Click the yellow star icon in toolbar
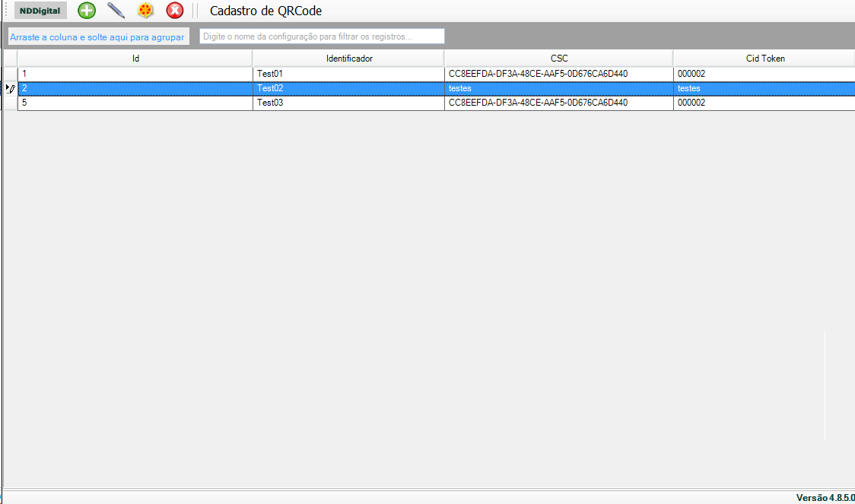Screen dimensions: 855x504 145,11
